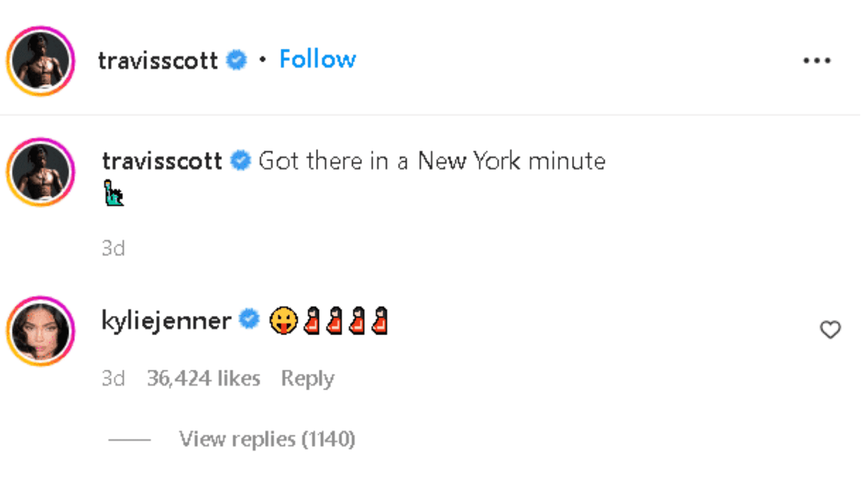Click the tongue-out face emoji
The height and width of the screenshot is (488, 868).
pos(283,321)
